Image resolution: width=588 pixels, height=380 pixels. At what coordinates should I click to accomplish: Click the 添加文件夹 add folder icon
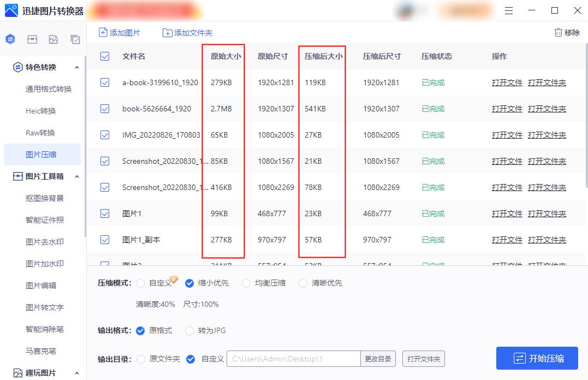[x=167, y=33]
